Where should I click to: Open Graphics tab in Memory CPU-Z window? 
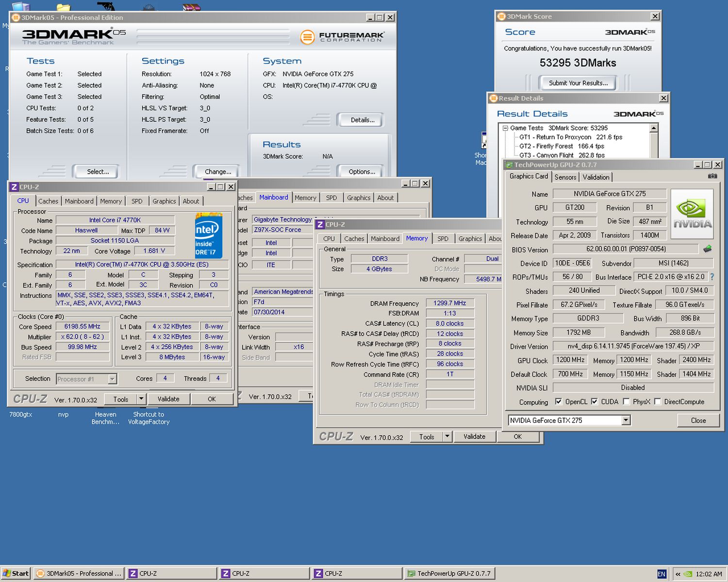(x=470, y=239)
